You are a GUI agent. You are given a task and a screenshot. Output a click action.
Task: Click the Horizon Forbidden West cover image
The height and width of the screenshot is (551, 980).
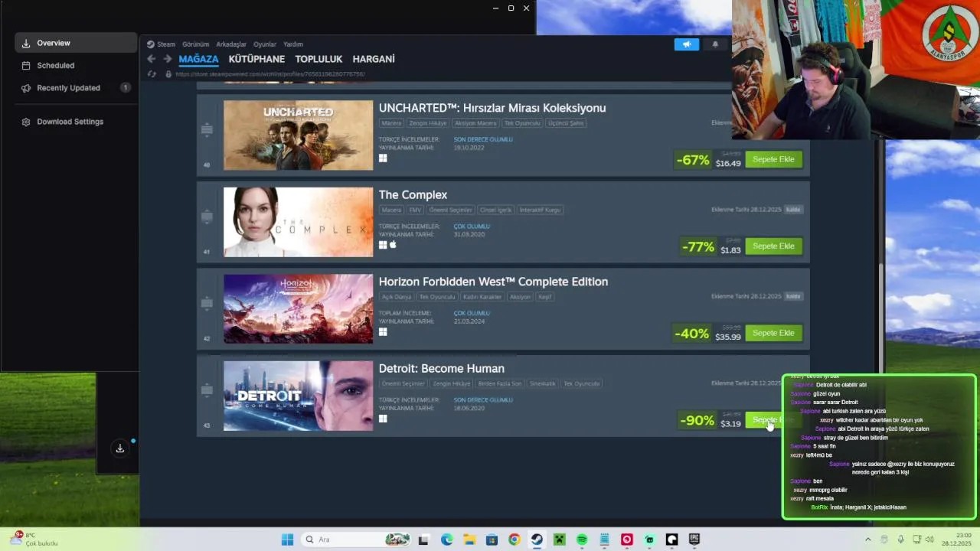click(x=298, y=308)
